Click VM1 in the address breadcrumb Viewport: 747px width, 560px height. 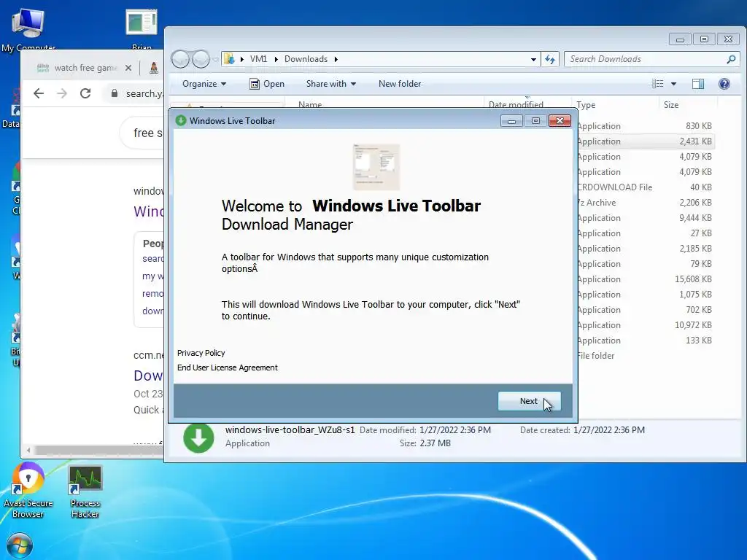click(x=258, y=59)
